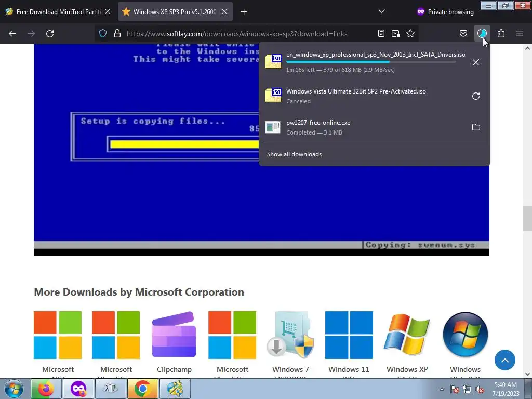
Task: Click Show all downloads
Action: (x=294, y=154)
